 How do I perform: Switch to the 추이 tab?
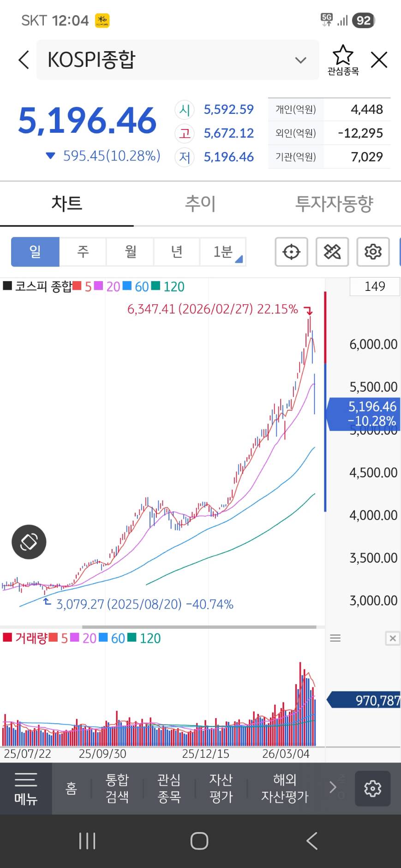(x=200, y=203)
